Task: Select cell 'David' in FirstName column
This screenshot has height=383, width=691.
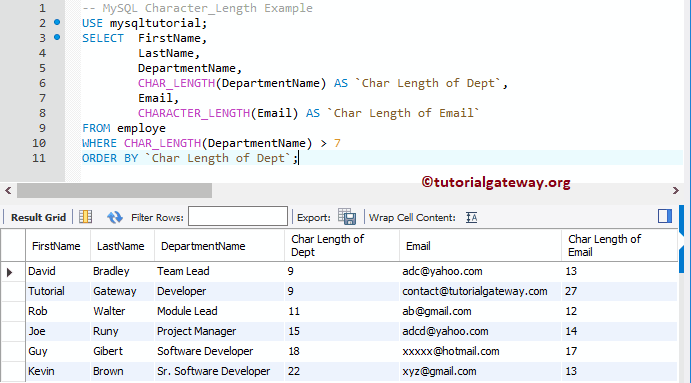Action: 58,271
